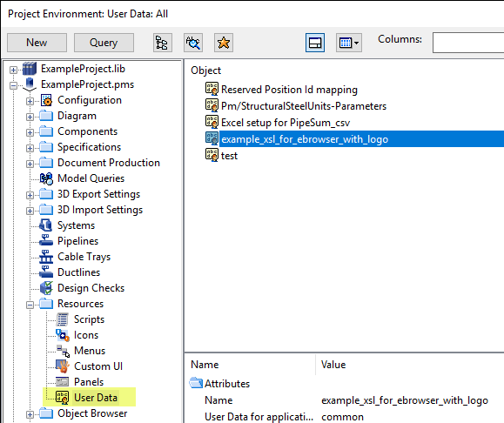This screenshot has height=423, width=504.
Task: Expand the ExampleProject.lib node
Action: 13,70
